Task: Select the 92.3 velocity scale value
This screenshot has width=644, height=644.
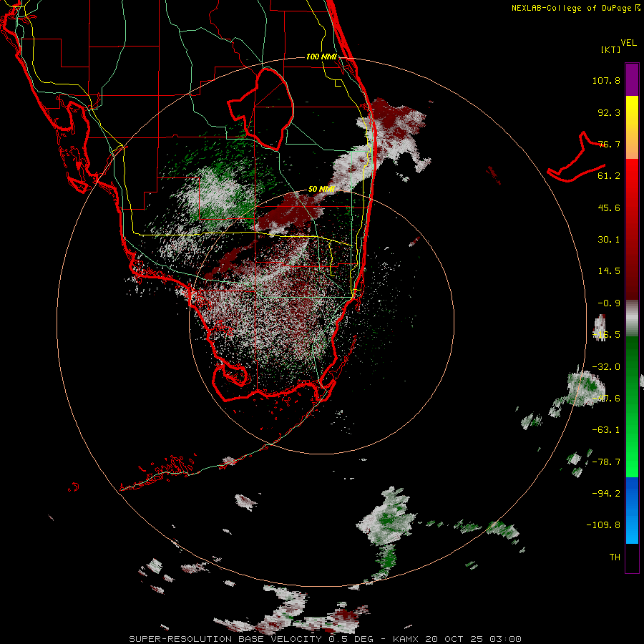Action: click(x=609, y=112)
